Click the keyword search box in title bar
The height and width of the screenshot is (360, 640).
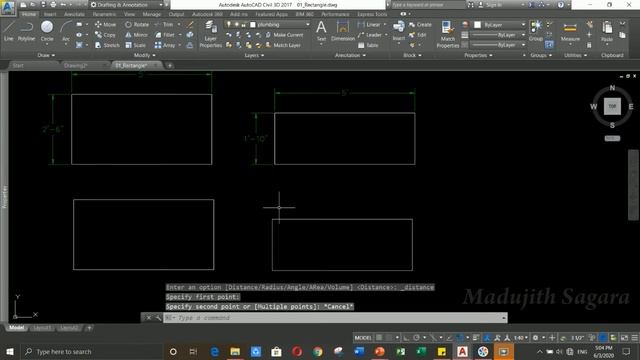[428, 5]
